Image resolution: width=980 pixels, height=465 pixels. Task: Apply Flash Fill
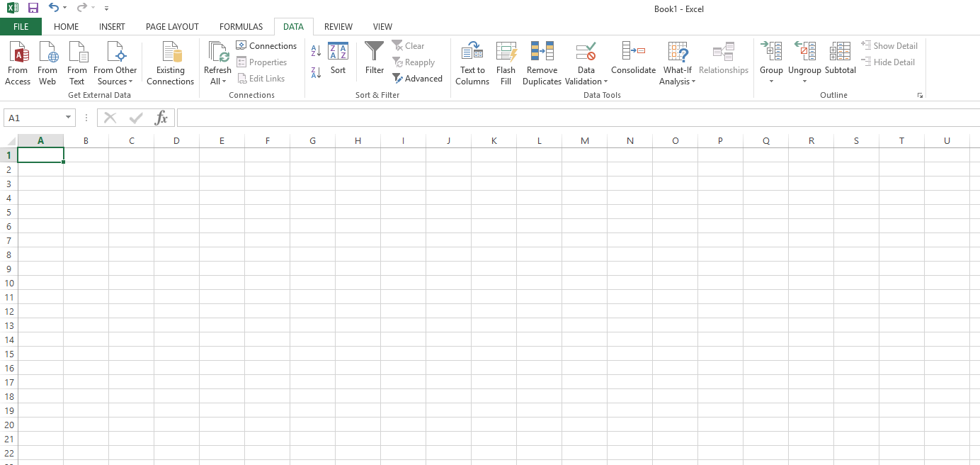pos(506,63)
